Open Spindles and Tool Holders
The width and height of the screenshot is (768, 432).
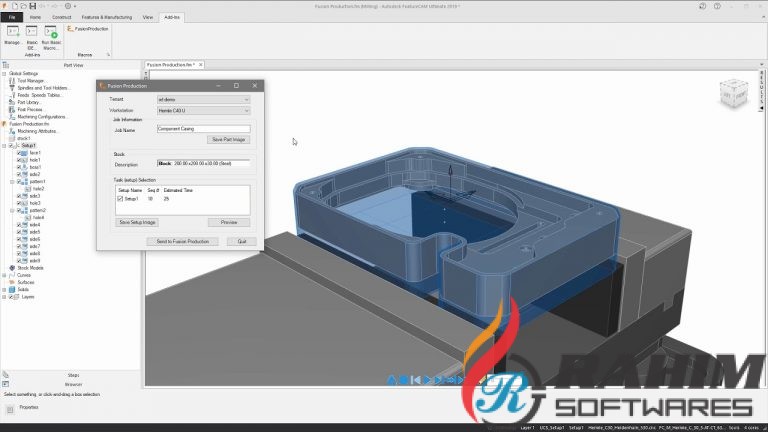(42, 88)
